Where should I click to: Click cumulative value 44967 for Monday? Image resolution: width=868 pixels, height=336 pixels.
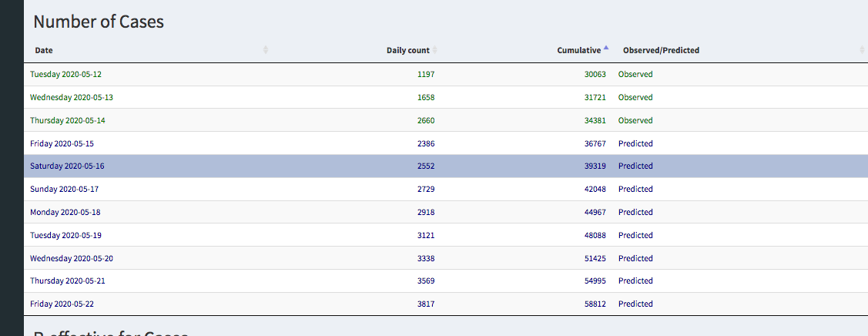coord(595,213)
